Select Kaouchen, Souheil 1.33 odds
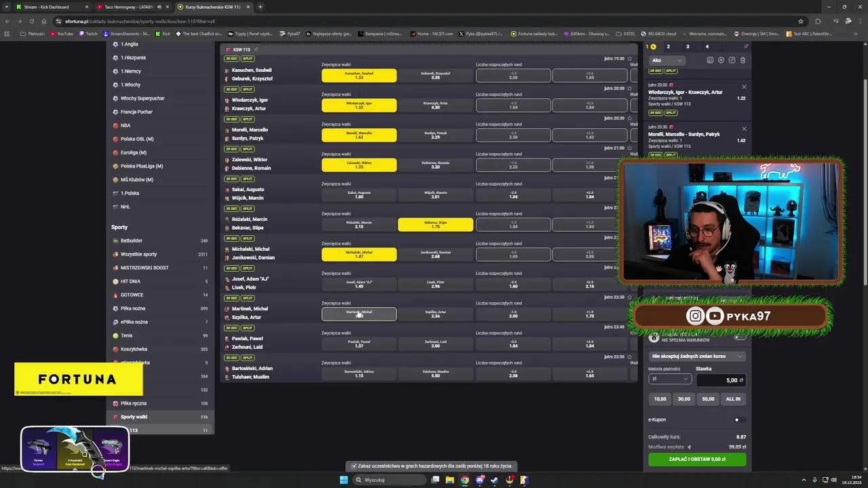The width and height of the screenshot is (868, 488). [359, 76]
